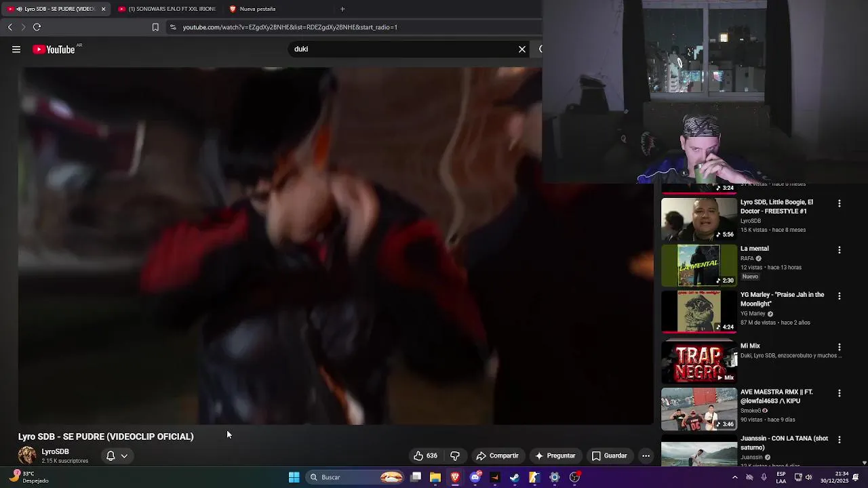868x488 pixels.
Task: Click the LyroSDB channel avatar
Action: [x=27, y=455]
